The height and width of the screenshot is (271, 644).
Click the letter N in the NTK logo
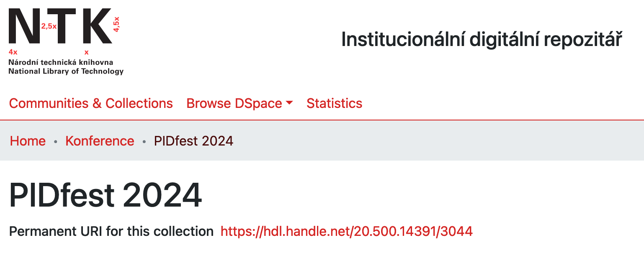24,26
